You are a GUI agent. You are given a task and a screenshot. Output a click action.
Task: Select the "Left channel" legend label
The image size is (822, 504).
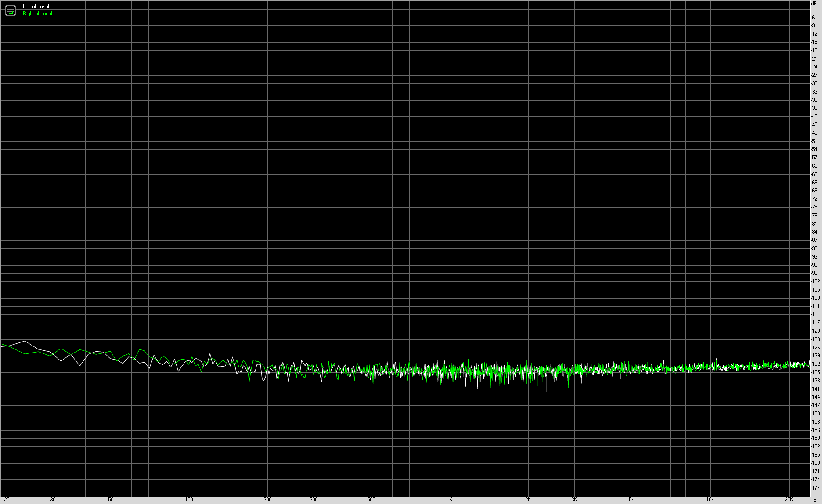tap(36, 7)
